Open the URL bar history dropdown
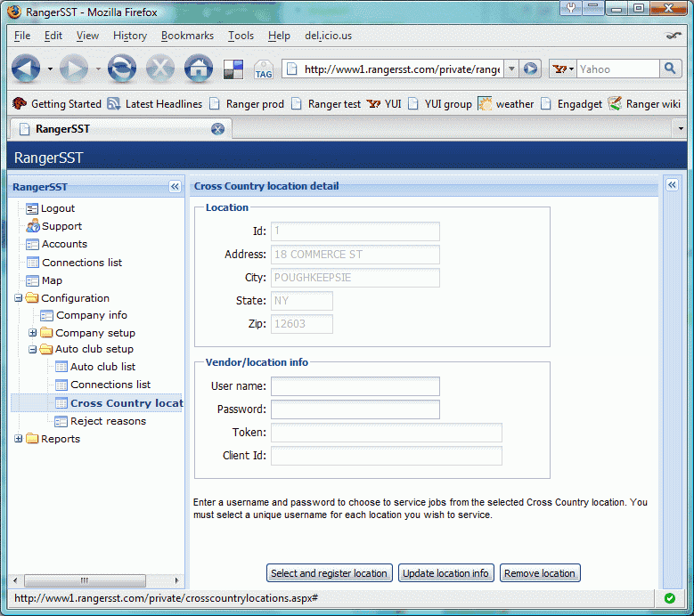This screenshot has height=616, width=694. [511, 69]
